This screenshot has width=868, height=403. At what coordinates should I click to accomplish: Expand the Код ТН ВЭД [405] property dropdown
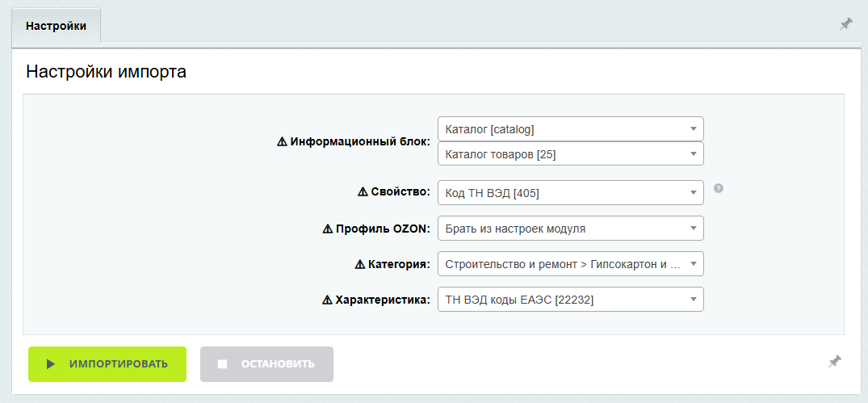coord(571,192)
